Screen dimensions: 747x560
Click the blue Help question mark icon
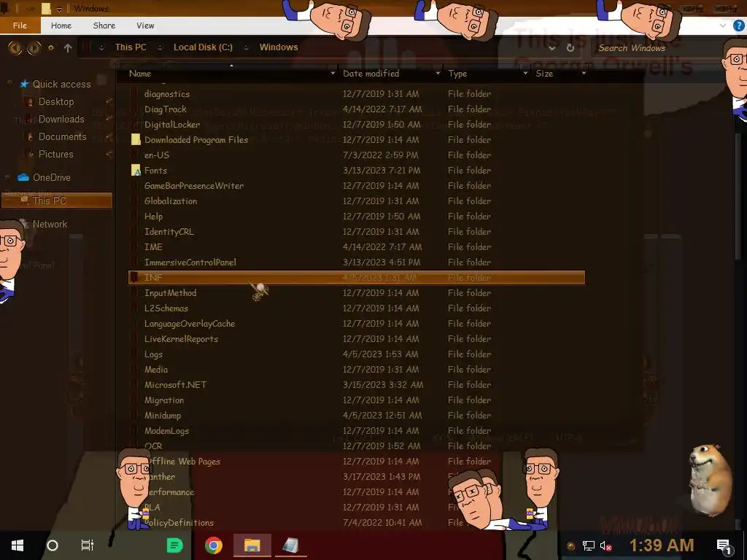(x=739, y=26)
